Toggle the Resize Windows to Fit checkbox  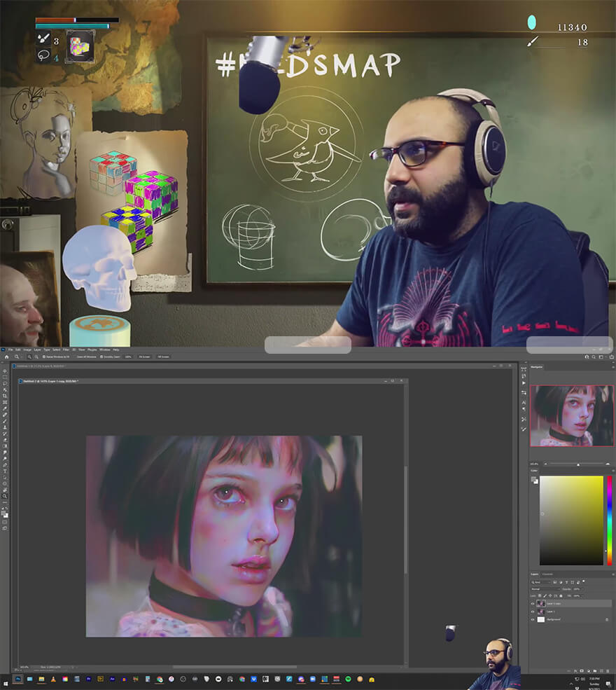(x=44, y=357)
